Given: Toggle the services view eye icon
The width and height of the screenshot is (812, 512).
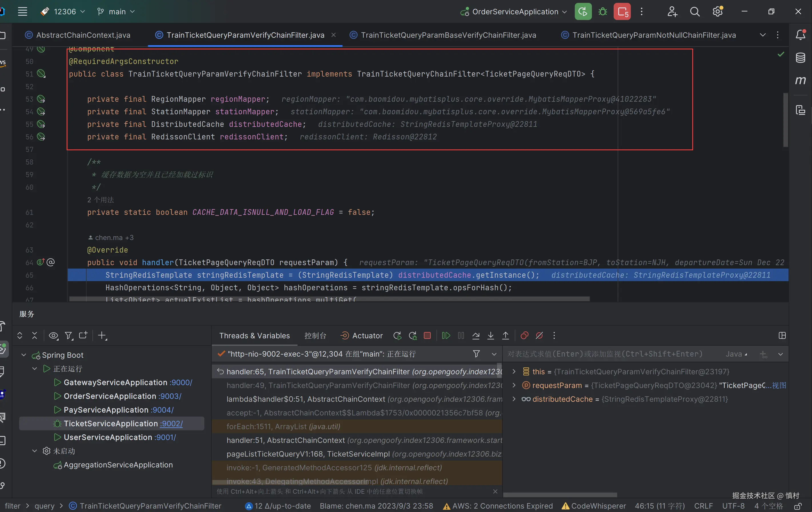Looking at the screenshot, I should click(53, 336).
